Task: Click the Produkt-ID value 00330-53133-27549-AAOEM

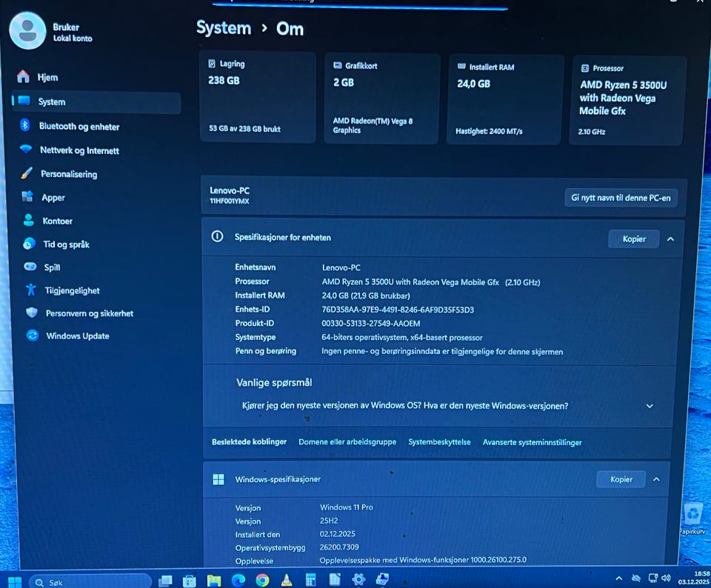Action: [371, 323]
